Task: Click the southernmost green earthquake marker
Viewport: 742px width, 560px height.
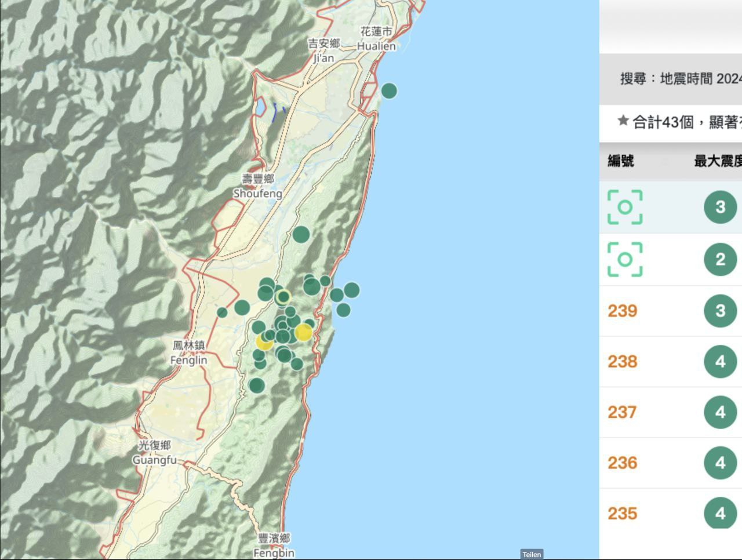Action: pos(257,386)
